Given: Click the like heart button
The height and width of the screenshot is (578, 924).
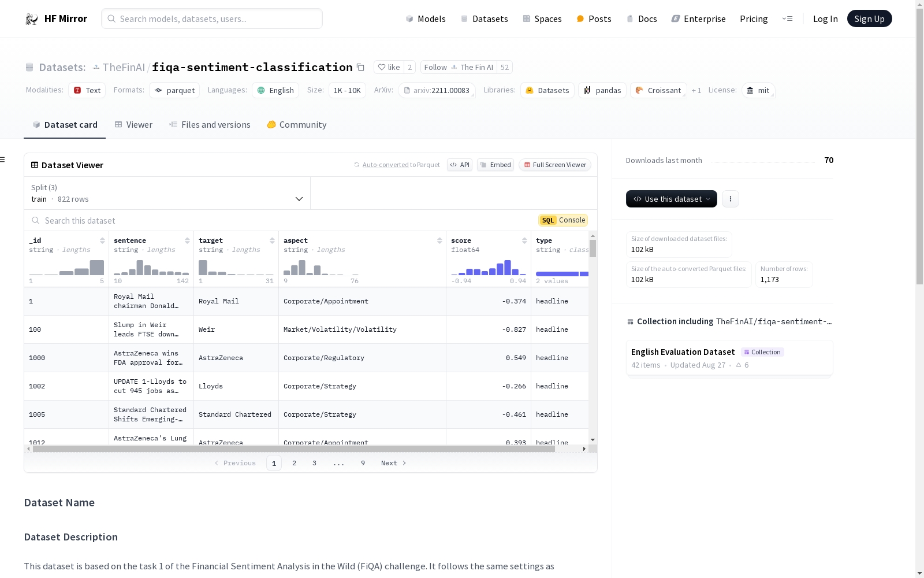Looking at the screenshot, I should (x=389, y=67).
